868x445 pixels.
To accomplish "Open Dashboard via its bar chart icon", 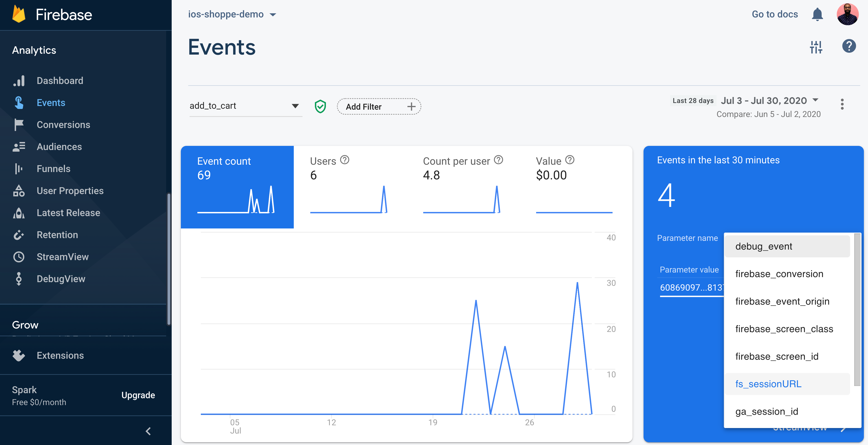I will click(x=19, y=81).
